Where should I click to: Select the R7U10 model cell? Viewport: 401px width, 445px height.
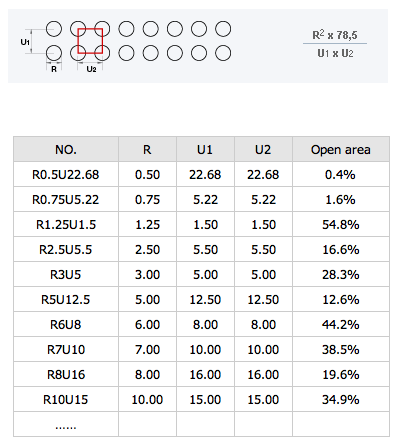(66, 350)
